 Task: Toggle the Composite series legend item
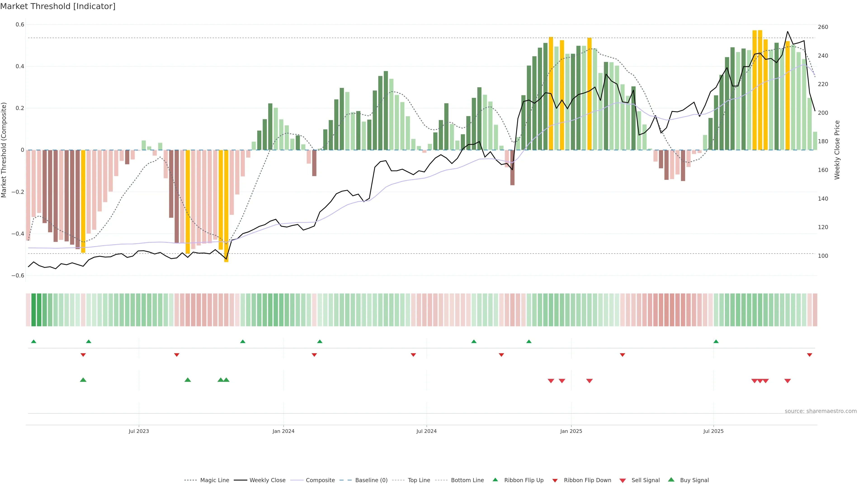tap(320, 480)
